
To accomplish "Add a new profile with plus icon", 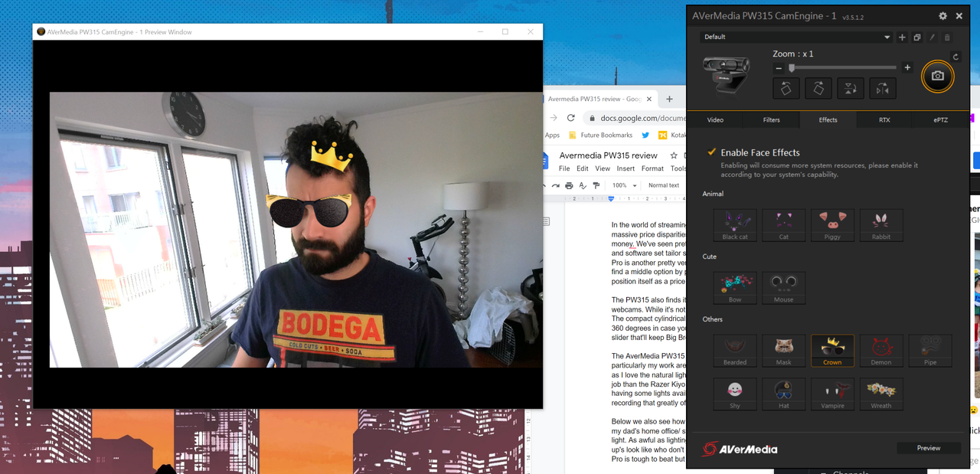I will pyautogui.click(x=902, y=37).
